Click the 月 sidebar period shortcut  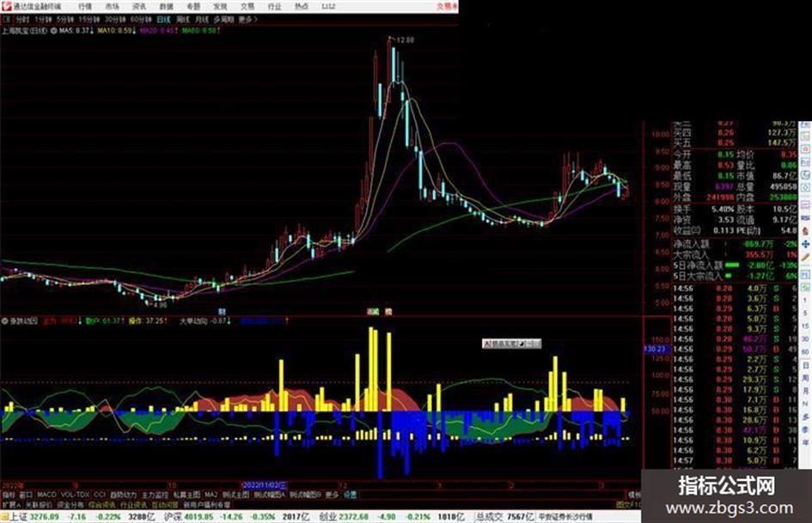[805, 391]
